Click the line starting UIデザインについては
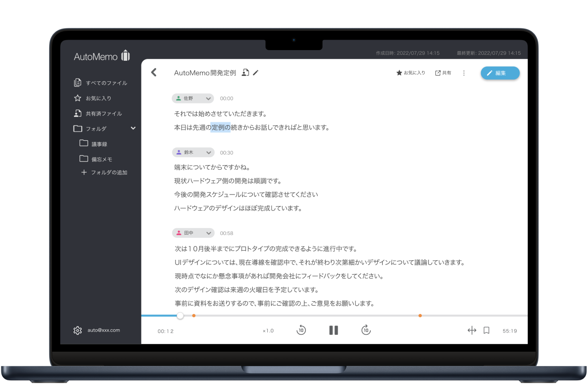The width and height of the screenshot is (588, 384). (320, 263)
